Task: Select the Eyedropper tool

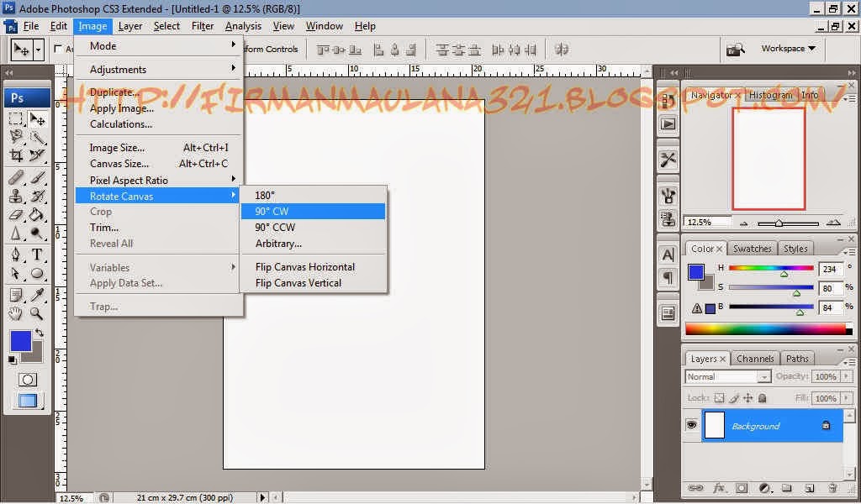Action: tap(37, 295)
